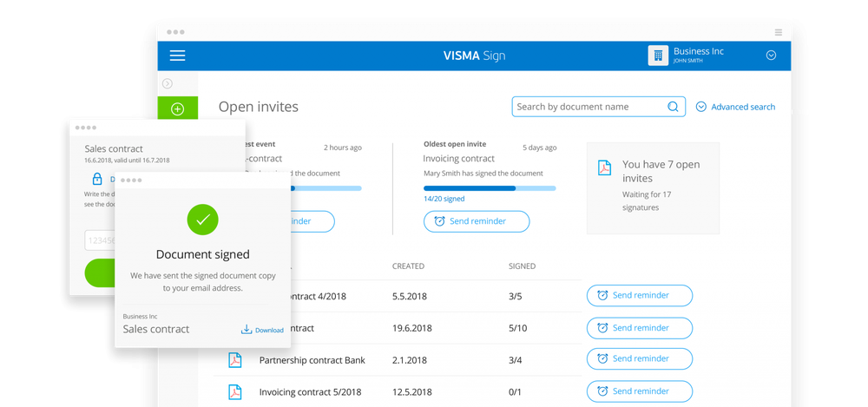Click the 14/20 signed link
The height and width of the screenshot is (407, 868).
444,199
